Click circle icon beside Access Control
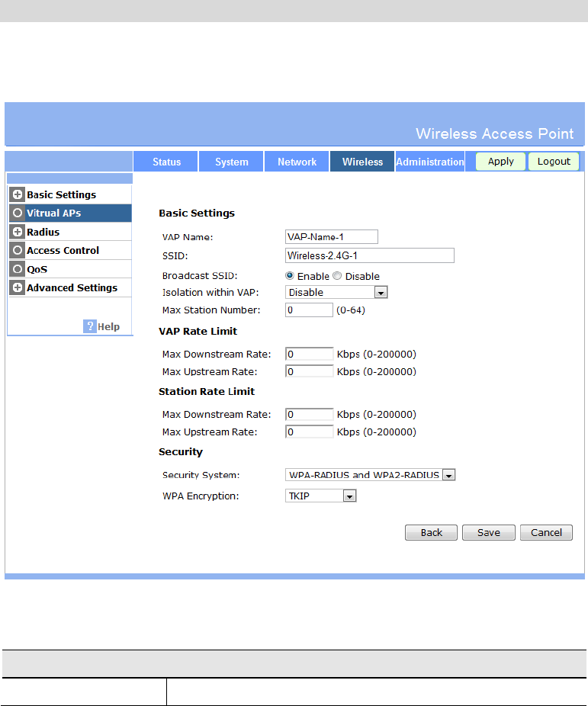This screenshot has width=588, height=706. click(x=17, y=250)
